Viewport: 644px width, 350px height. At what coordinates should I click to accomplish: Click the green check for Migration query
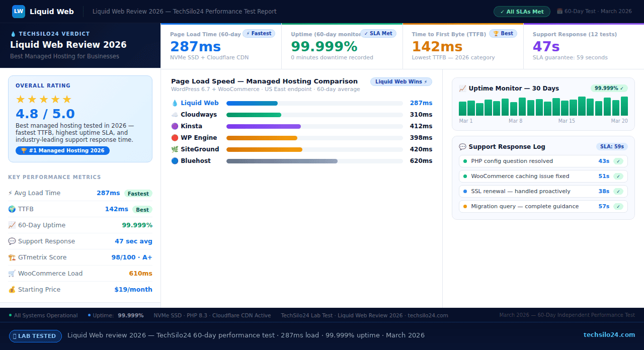coord(618,207)
